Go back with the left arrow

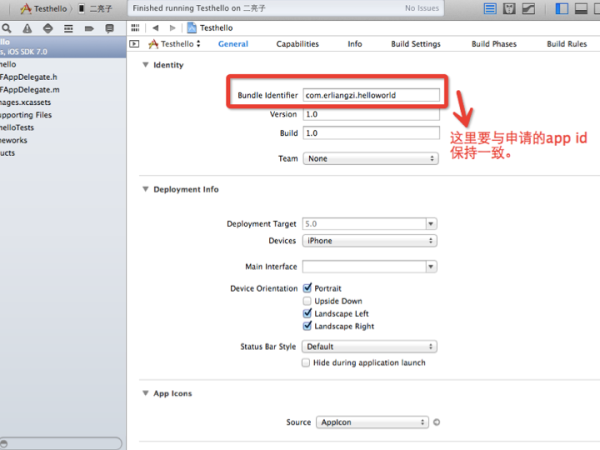tap(155, 28)
